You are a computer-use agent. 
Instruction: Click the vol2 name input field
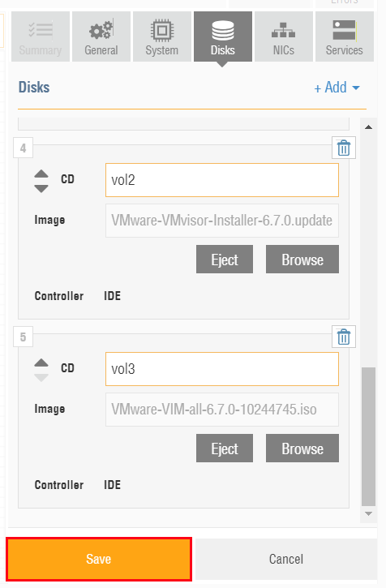(x=222, y=180)
